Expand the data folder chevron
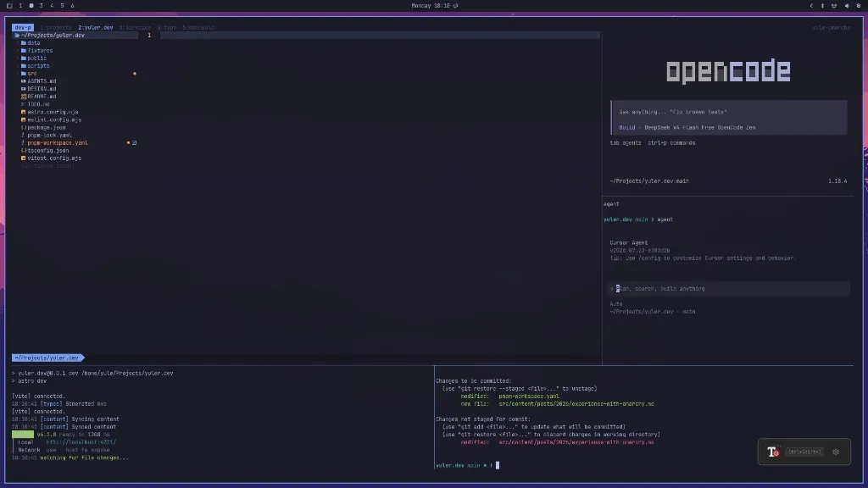 [x=18, y=42]
